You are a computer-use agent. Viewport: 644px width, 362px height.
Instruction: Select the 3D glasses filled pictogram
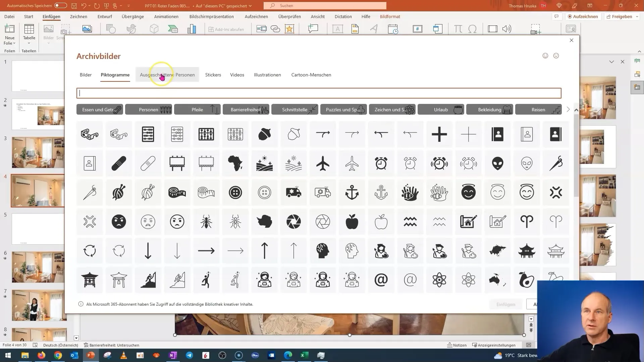click(90, 134)
